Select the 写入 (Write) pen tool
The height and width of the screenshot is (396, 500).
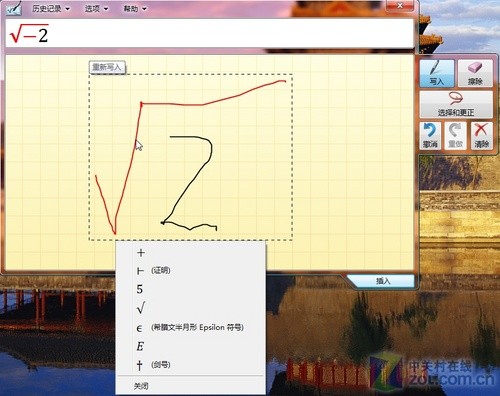pos(437,74)
